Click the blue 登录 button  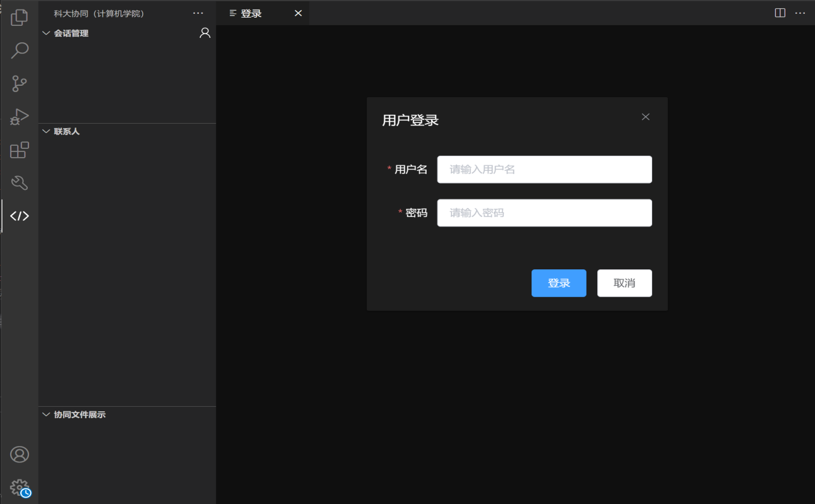click(559, 283)
